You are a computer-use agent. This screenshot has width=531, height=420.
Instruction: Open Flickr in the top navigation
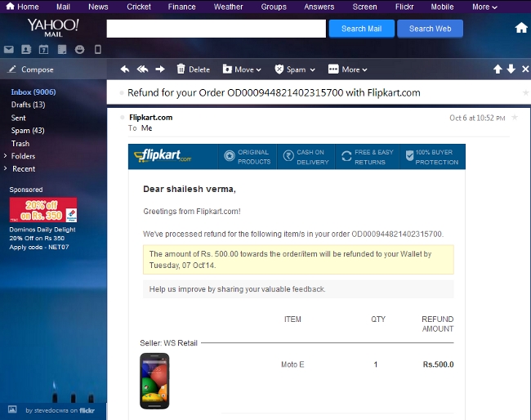click(404, 7)
